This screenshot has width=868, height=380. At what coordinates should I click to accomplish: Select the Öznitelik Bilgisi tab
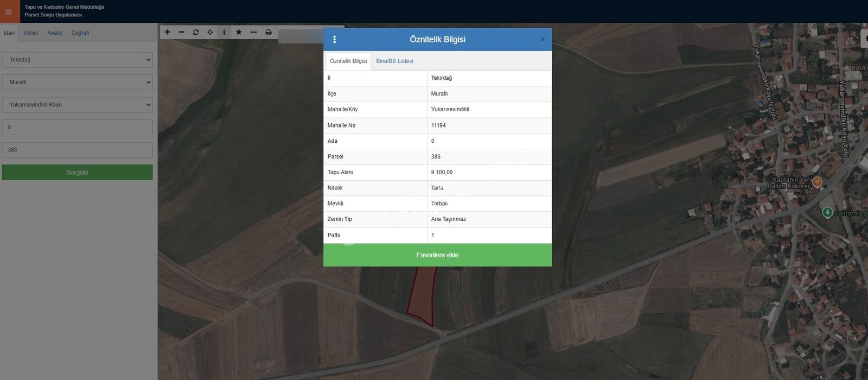point(348,61)
